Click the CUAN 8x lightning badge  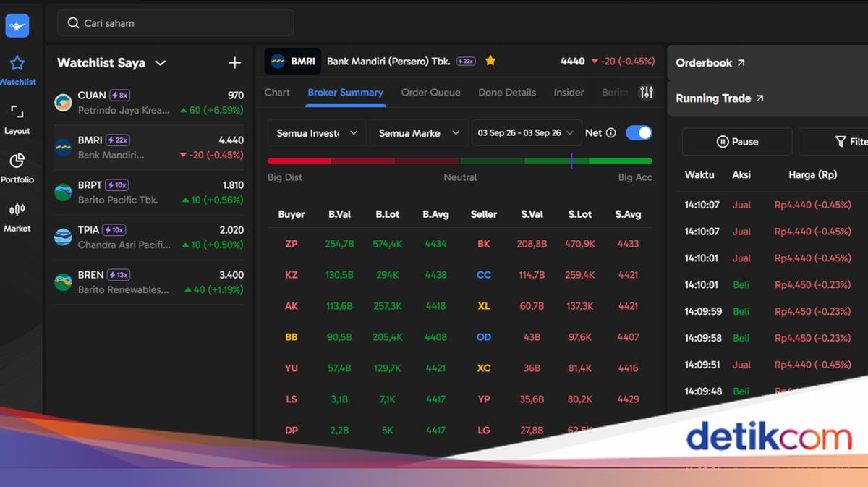click(x=119, y=96)
